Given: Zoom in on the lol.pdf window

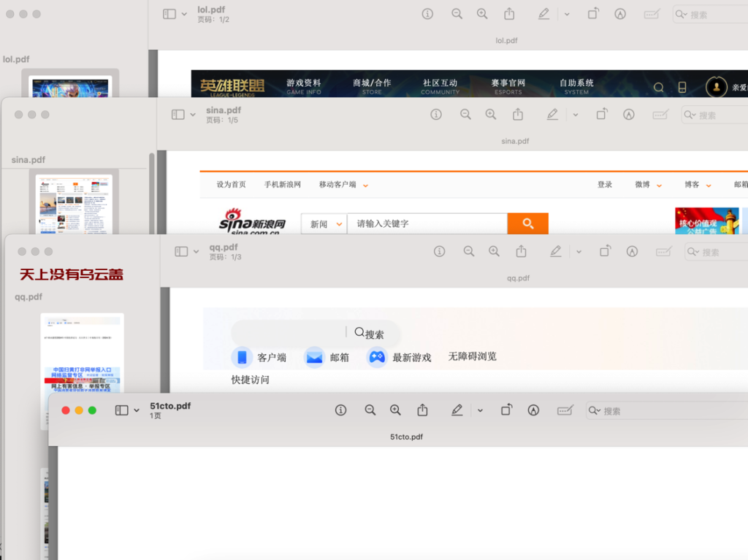Looking at the screenshot, I should click(x=482, y=14).
